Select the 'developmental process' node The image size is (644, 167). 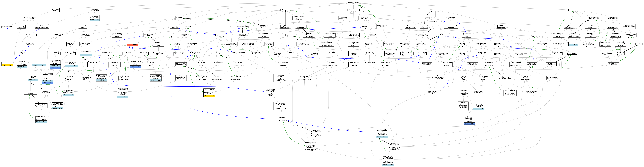(55, 10)
